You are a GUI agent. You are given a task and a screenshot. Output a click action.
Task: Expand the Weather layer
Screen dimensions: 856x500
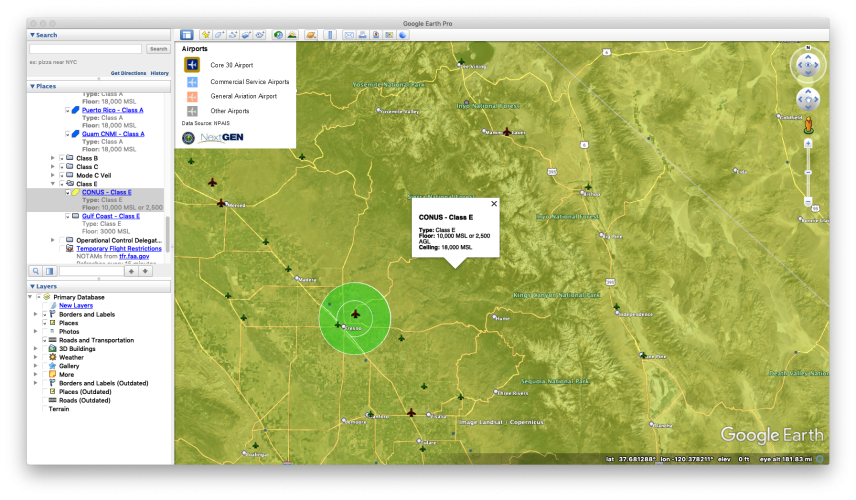[36, 358]
